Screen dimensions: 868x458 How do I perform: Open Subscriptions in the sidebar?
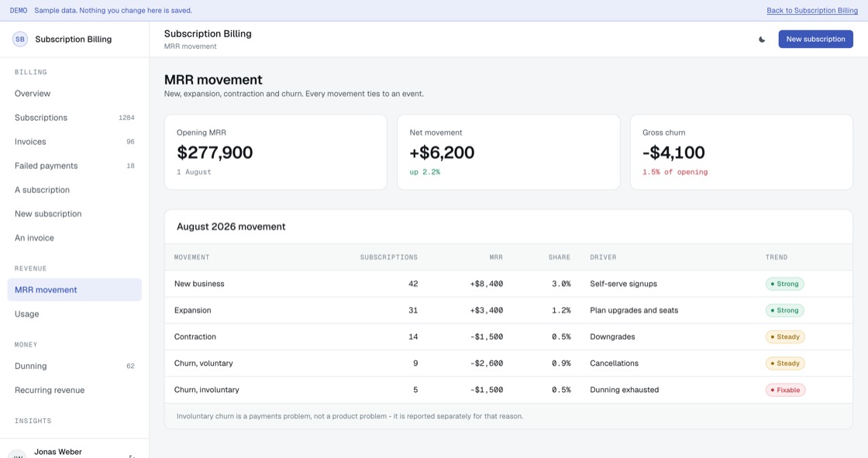tap(74, 118)
